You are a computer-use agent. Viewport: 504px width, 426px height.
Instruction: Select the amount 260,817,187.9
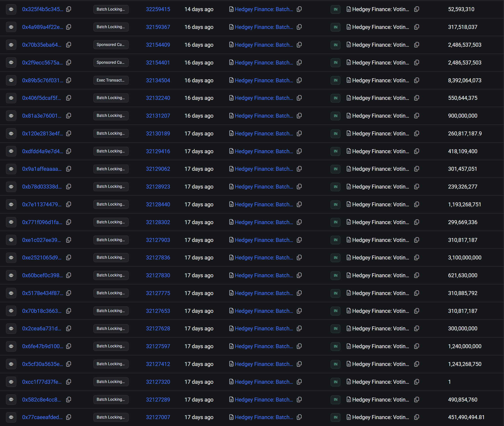click(465, 133)
